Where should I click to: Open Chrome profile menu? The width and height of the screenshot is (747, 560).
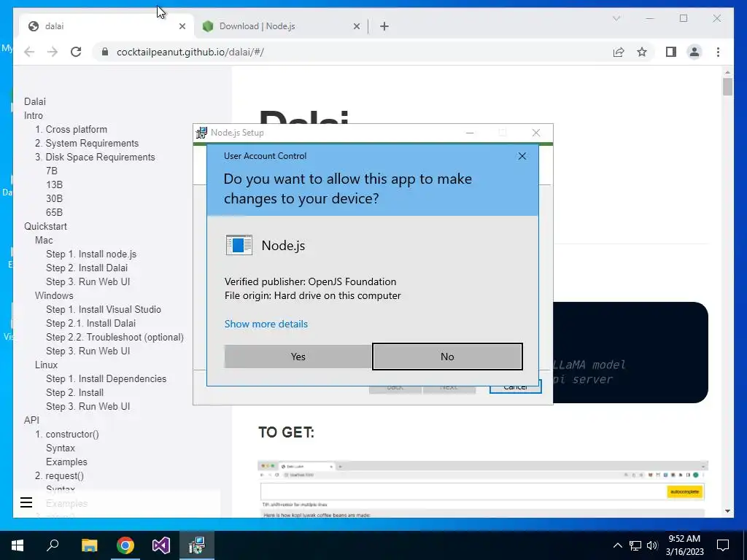tap(694, 52)
